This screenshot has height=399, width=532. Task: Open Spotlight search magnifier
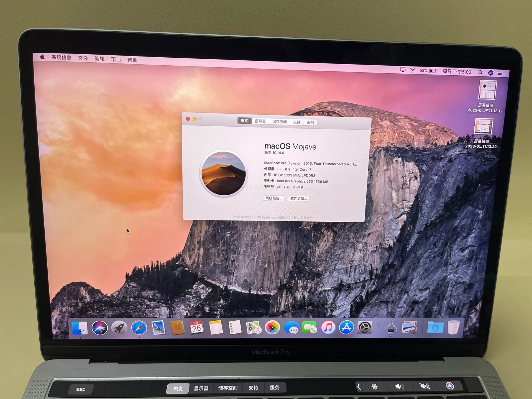(x=480, y=72)
